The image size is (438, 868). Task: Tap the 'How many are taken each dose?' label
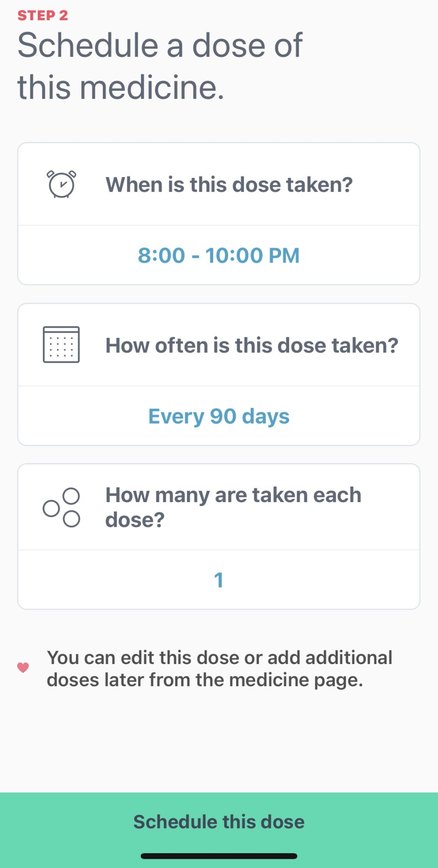(234, 507)
